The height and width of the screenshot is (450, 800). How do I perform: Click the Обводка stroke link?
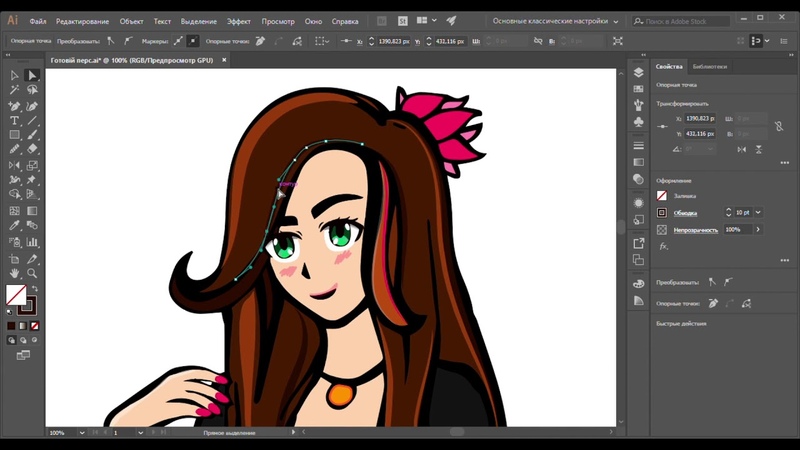tap(685, 213)
